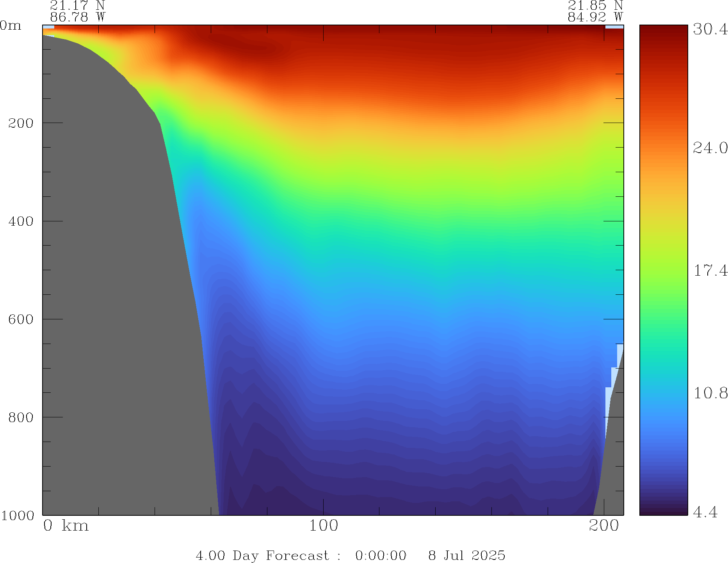Image resolution: width=728 pixels, height=563 pixels.
Task: Select the 24.0 colorbar label
Action: click(710, 148)
